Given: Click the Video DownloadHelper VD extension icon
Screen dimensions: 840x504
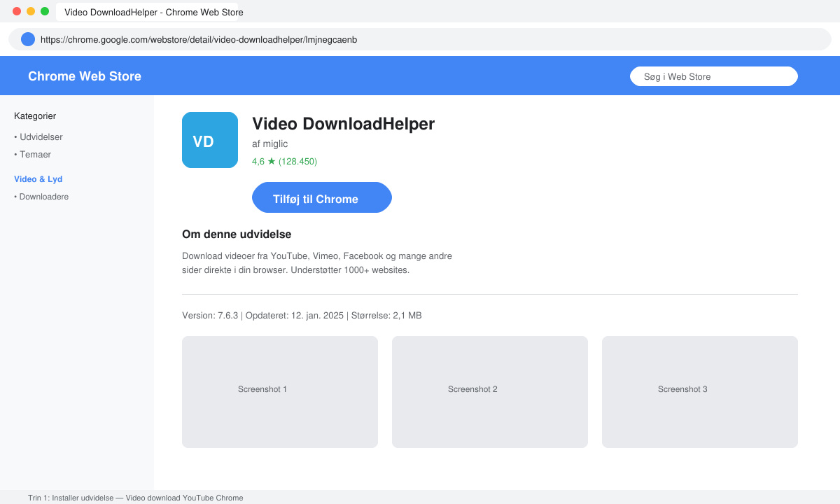Looking at the screenshot, I should click(210, 140).
